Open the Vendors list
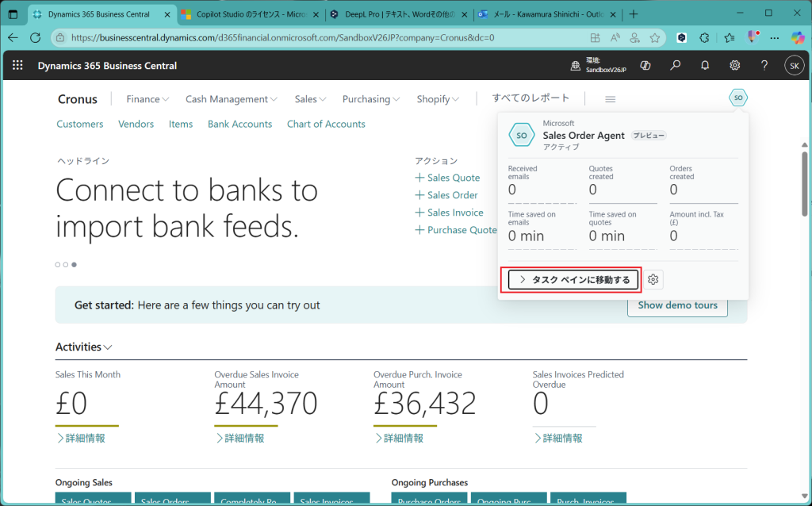 pyautogui.click(x=136, y=124)
